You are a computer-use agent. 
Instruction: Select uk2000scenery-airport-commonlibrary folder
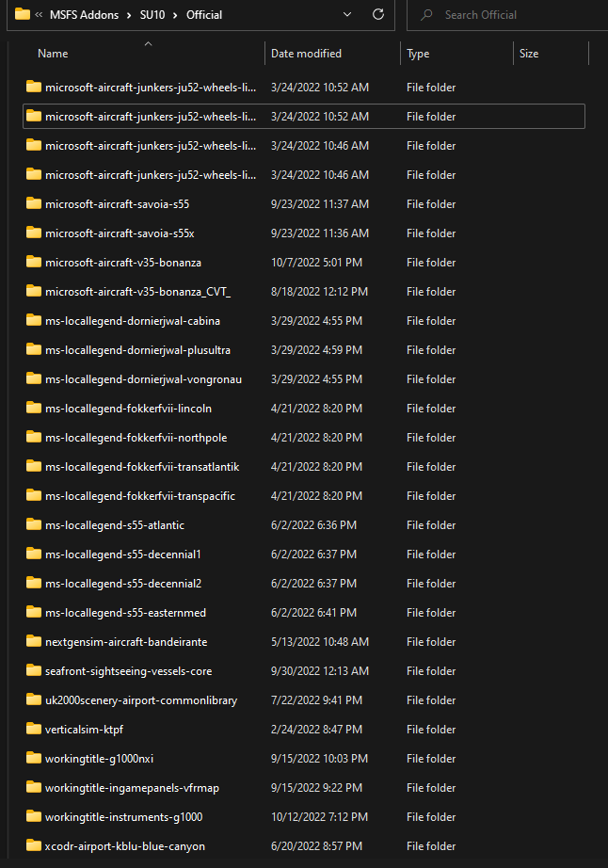tap(140, 700)
